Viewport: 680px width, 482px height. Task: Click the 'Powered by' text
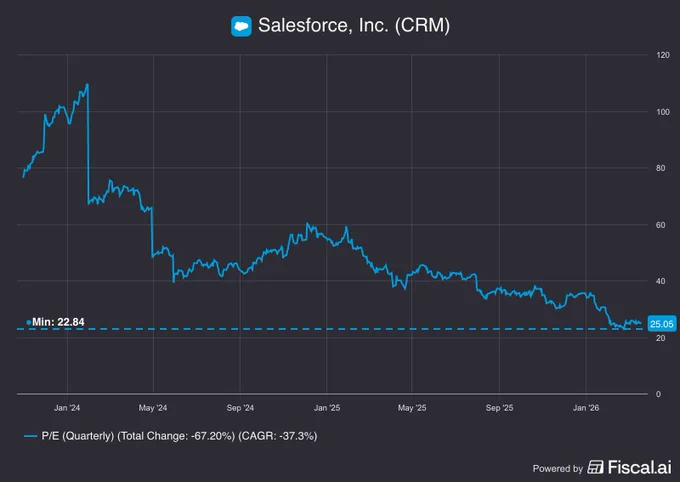coord(558,469)
